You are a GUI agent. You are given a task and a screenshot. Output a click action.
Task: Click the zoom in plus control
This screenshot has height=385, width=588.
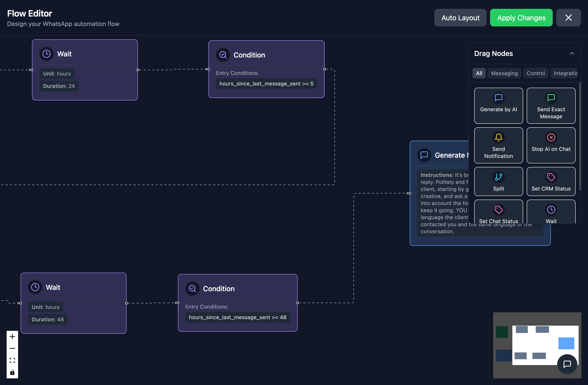point(12,336)
